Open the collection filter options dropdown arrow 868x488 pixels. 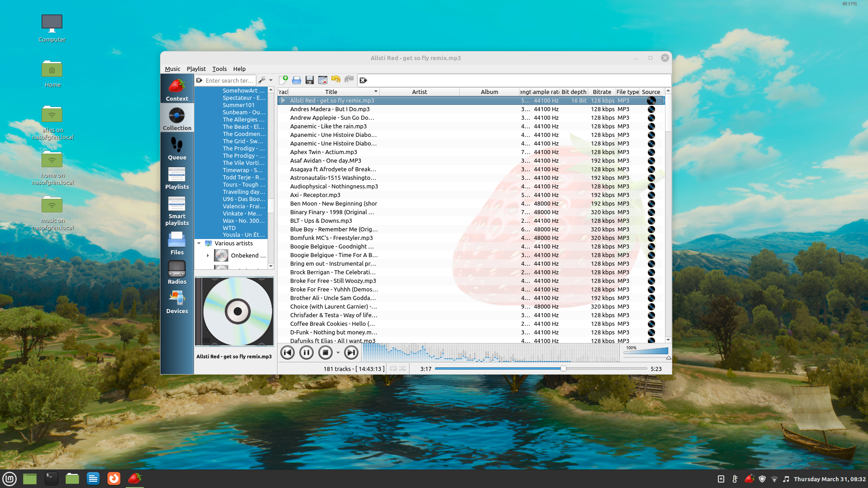click(x=271, y=80)
